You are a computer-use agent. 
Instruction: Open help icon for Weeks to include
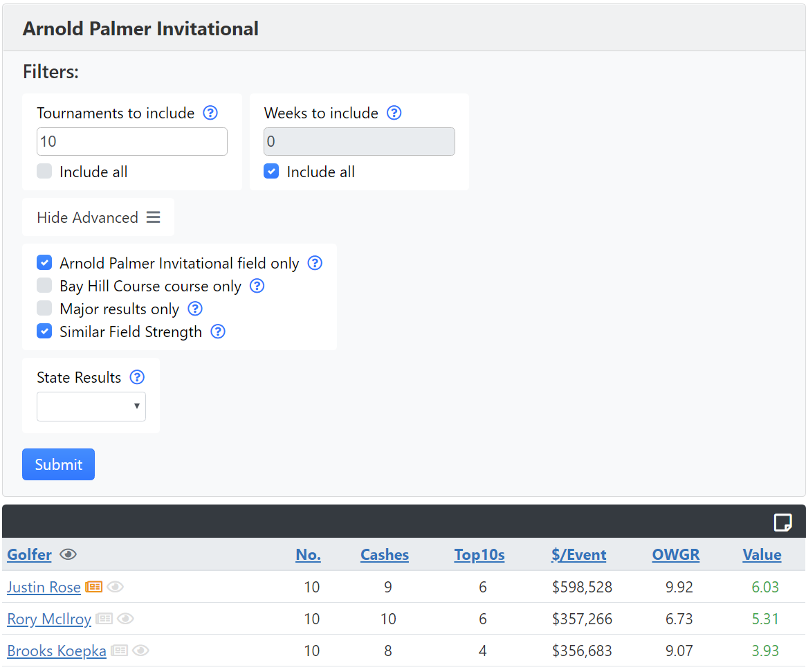point(394,113)
